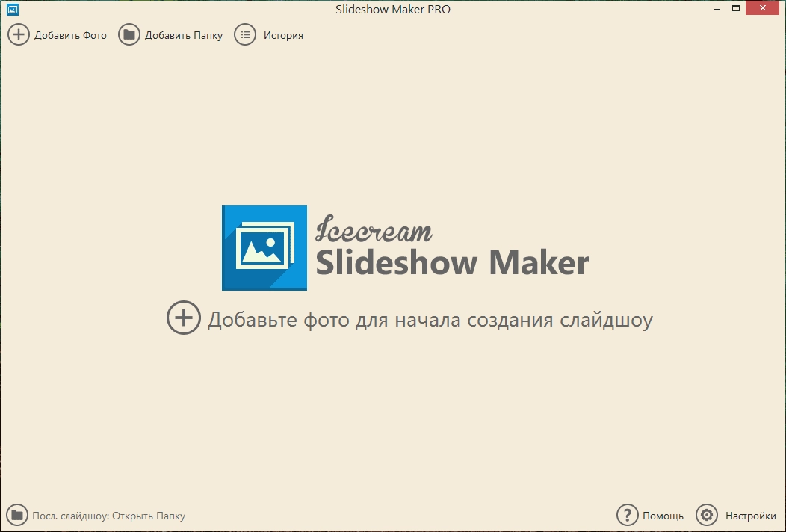Open the Помощь label
Viewport: 786px width, 532px height.
663,516
